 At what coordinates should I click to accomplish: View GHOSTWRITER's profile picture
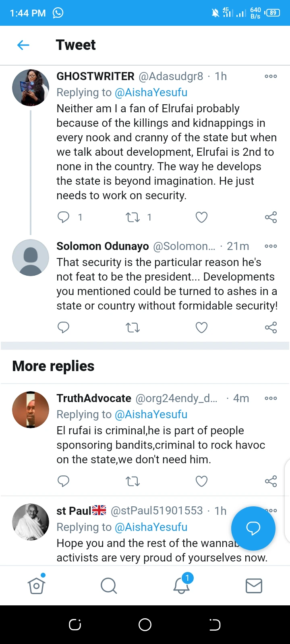click(x=31, y=88)
